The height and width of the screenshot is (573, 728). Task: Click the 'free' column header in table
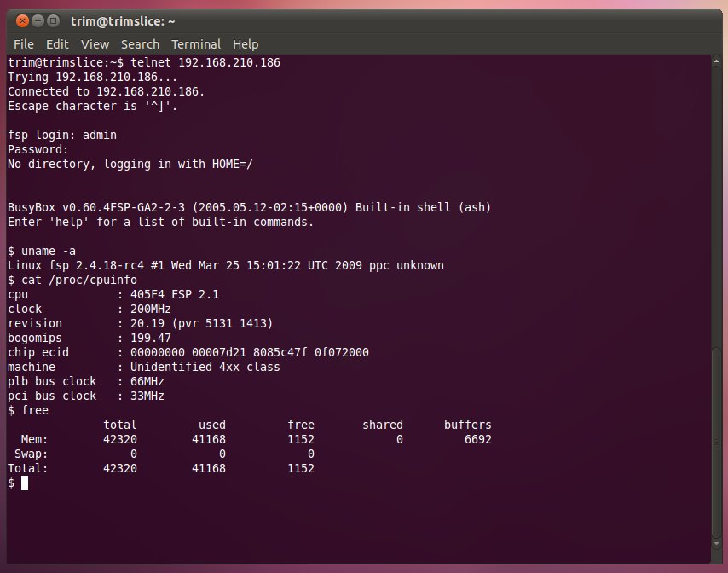[301, 425]
